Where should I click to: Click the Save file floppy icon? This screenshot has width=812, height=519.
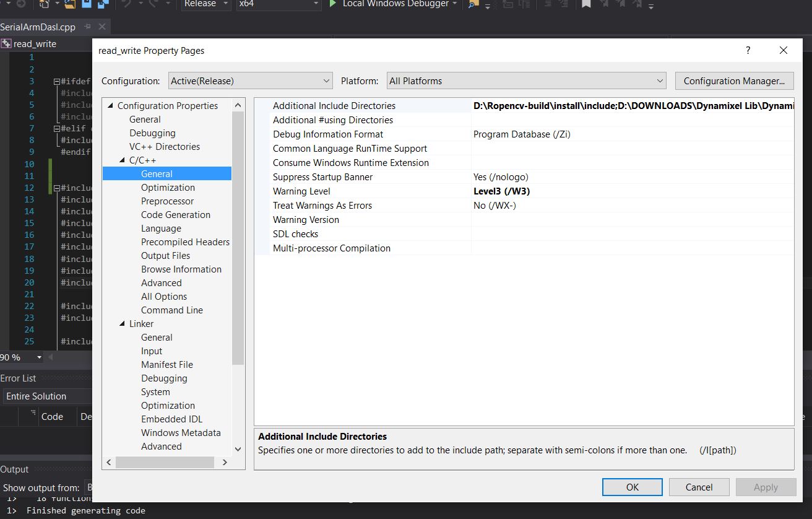pos(85,4)
